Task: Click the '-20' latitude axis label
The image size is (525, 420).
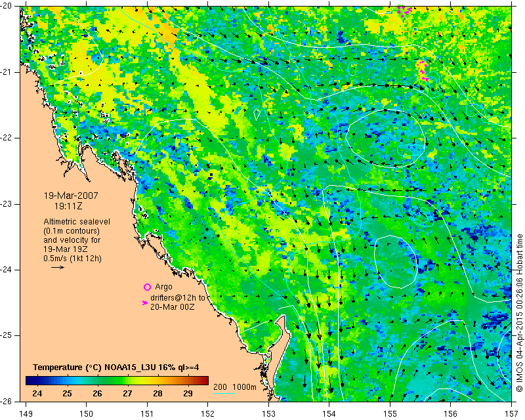Action: click(6, 6)
